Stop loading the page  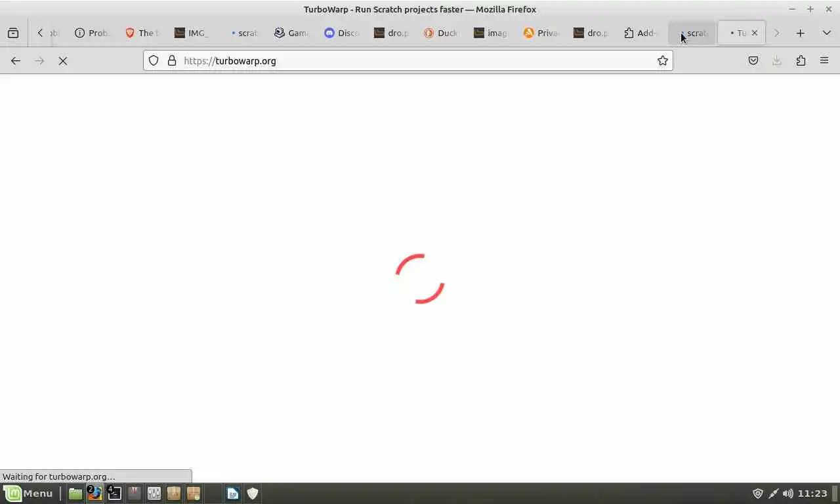coord(63,60)
